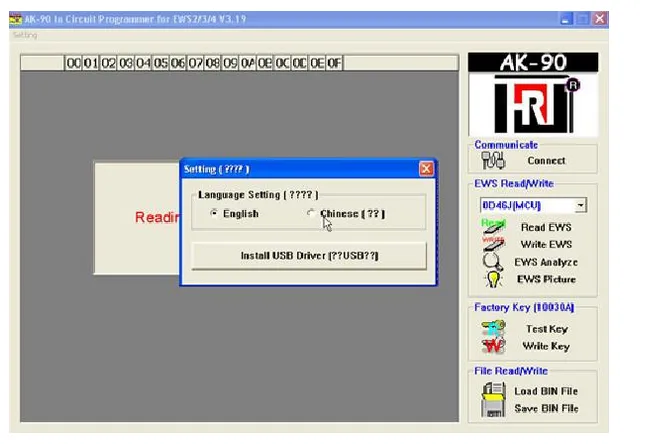Screen dimensions: 672x444
Task: Click the AK-90 HRT logo image
Action: [533, 95]
